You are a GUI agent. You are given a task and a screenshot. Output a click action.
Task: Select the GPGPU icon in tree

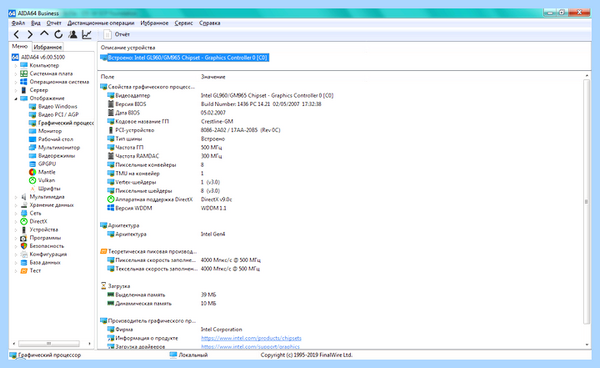tap(33, 164)
